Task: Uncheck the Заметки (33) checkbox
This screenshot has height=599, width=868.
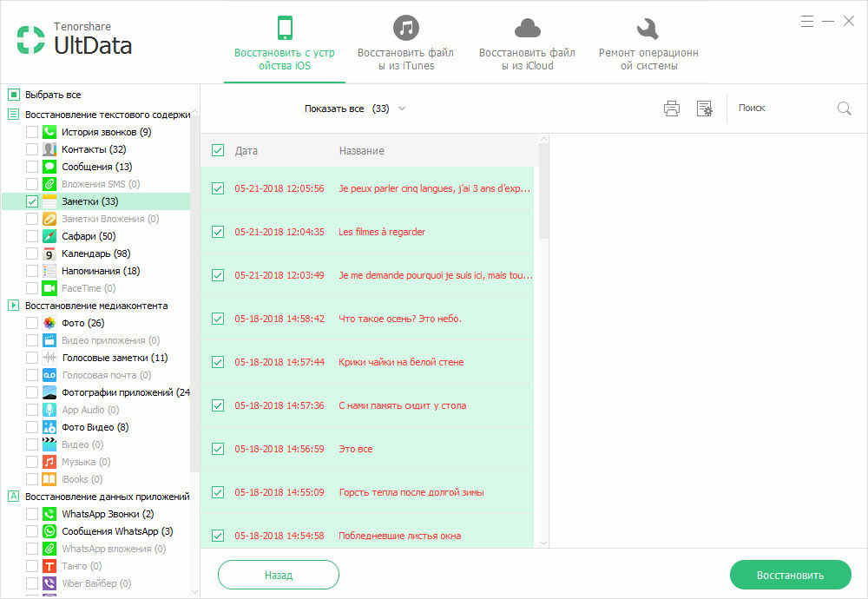Action: 32,201
